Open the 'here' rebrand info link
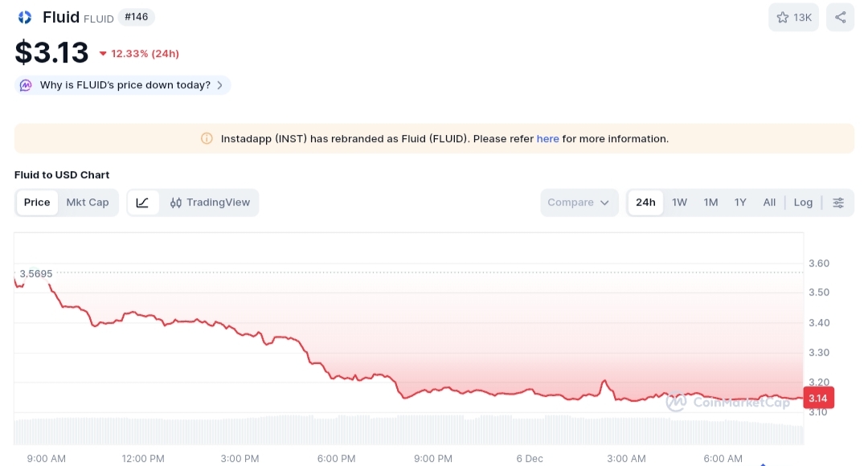 547,139
